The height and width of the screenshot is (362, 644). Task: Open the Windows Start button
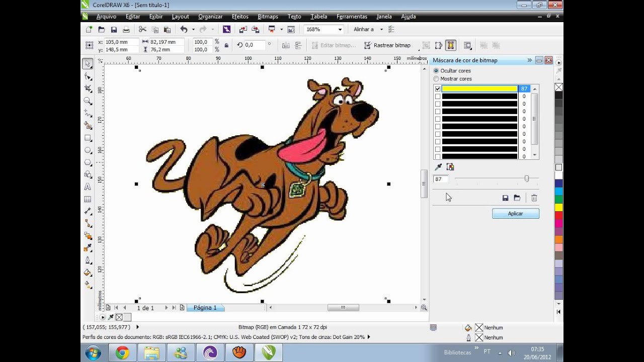click(x=93, y=353)
